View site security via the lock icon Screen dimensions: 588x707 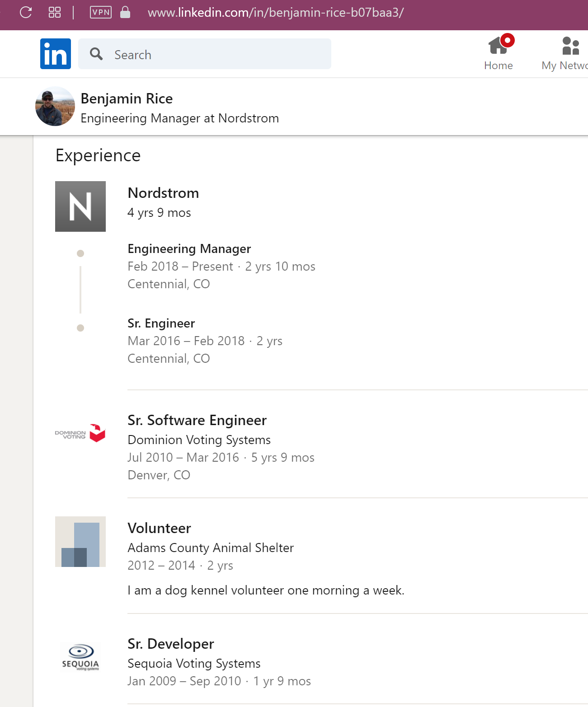[125, 12]
